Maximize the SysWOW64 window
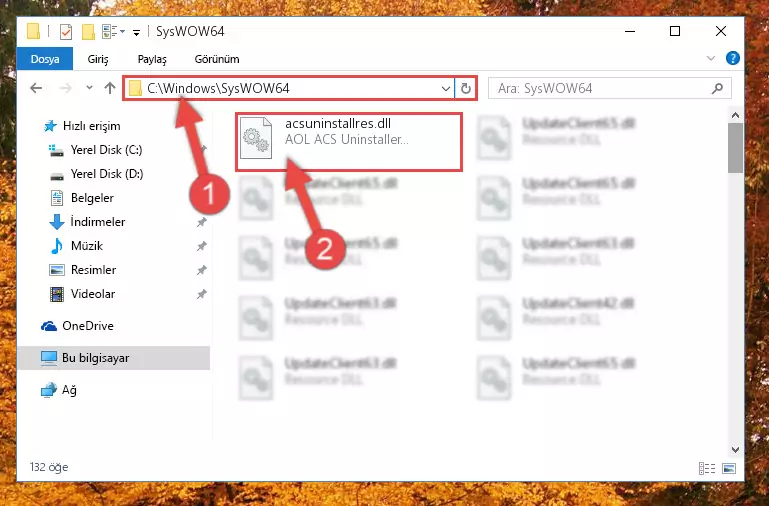This screenshot has height=506, width=769. point(675,31)
